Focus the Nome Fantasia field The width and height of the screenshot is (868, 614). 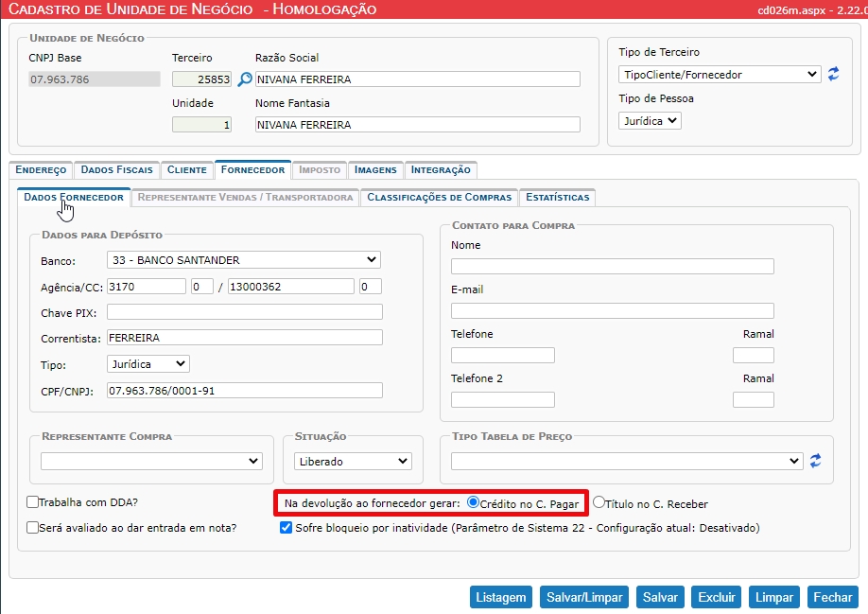coord(417,125)
